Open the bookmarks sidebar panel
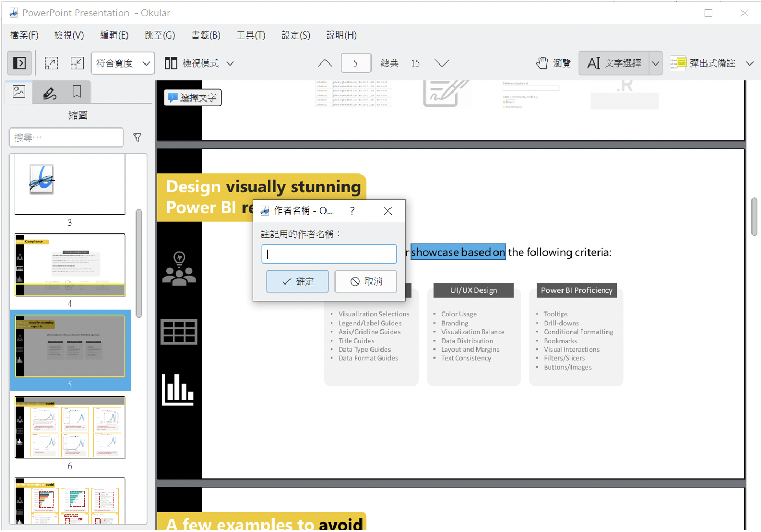The width and height of the screenshot is (761, 532). 77,92
